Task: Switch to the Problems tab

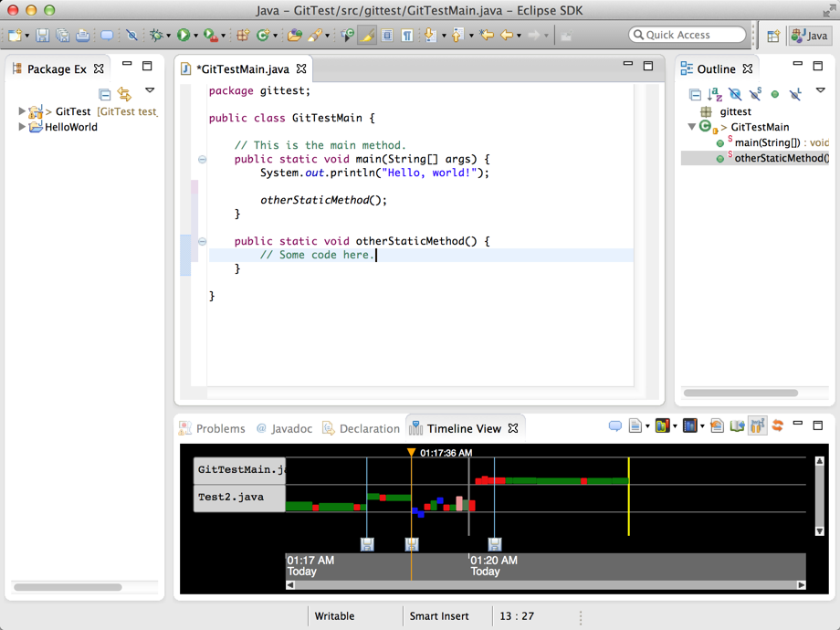Action: coord(220,428)
